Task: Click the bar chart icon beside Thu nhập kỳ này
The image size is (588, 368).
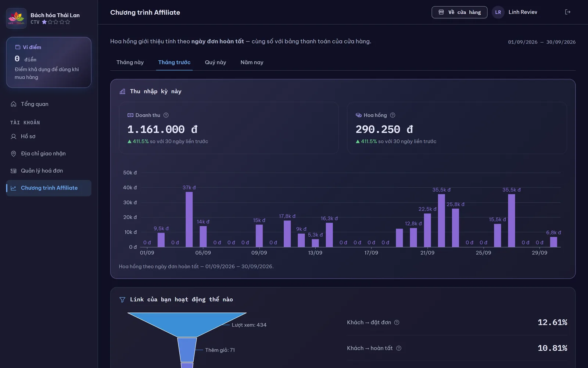Action: pyautogui.click(x=122, y=91)
